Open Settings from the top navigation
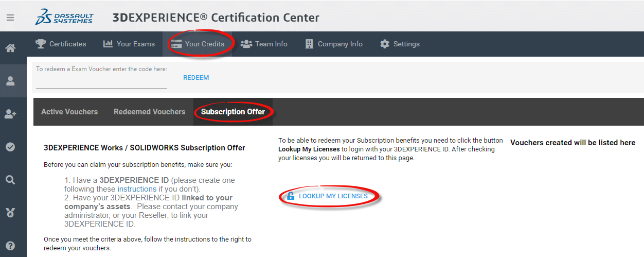644x257 pixels. (400, 44)
